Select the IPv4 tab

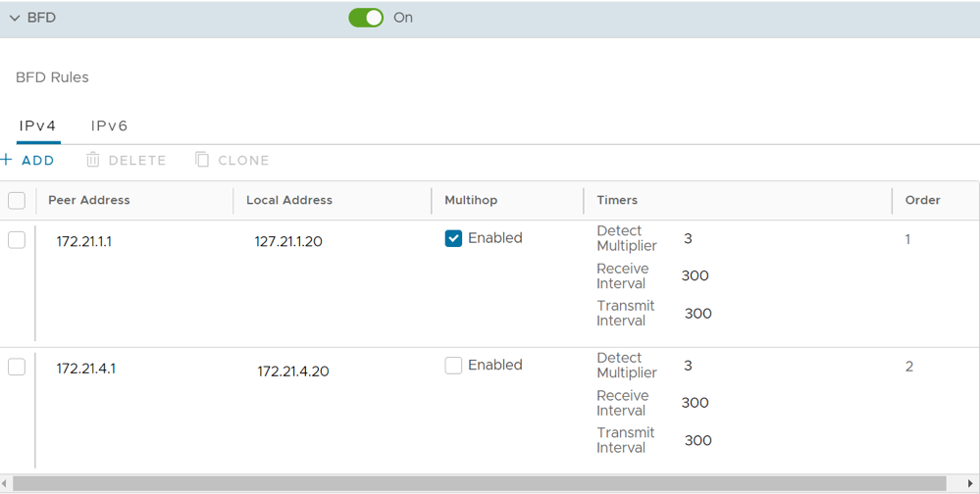coord(38,125)
